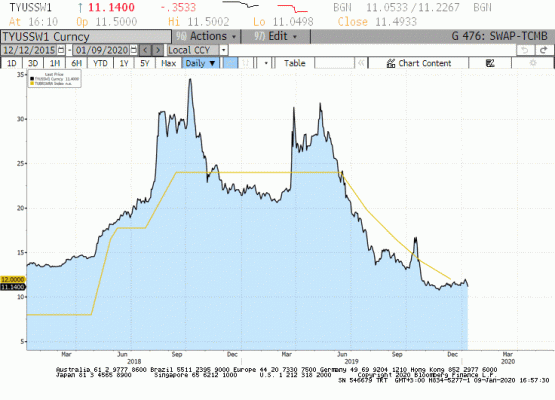This screenshot has width=555, height=400.
Task: Click the TYUSSW1 ticker in top-left header
Action: tap(30, 7)
